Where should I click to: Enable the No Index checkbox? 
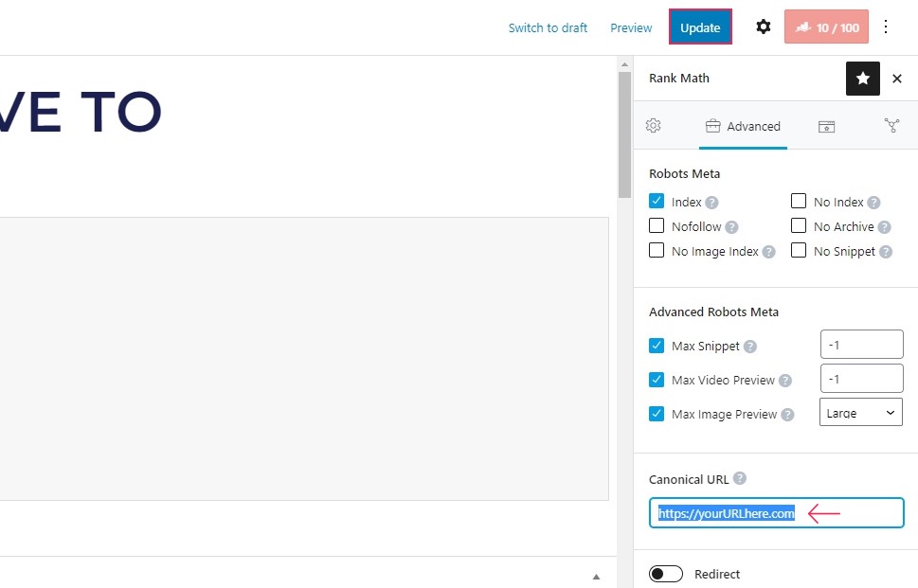tap(799, 202)
